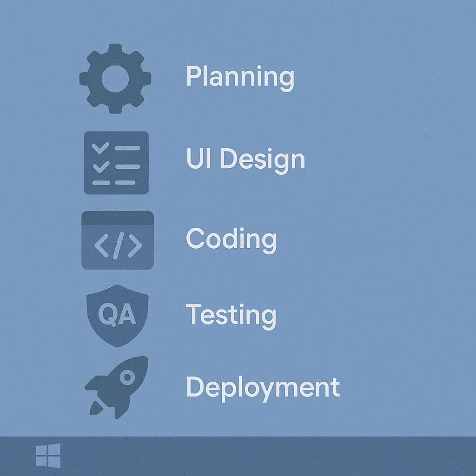This screenshot has height=476, width=476.
Task: Click the Coding text
Action: pos(231,239)
